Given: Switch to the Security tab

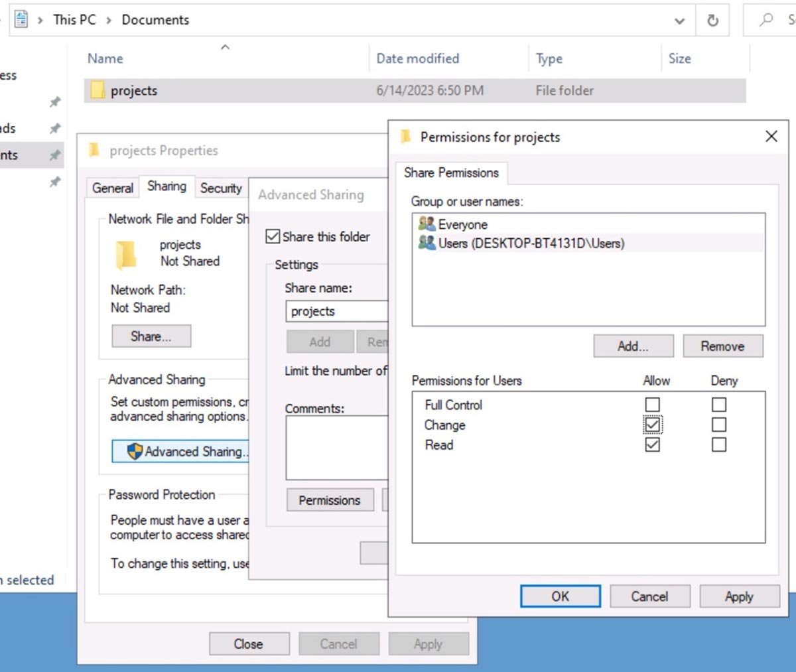Looking at the screenshot, I should (x=221, y=188).
